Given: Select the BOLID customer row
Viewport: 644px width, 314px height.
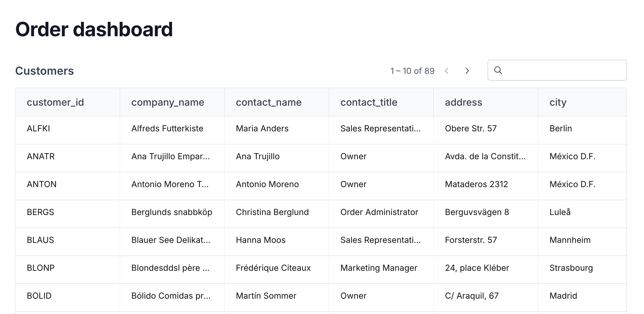Looking at the screenshot, I should pos(321,298).
